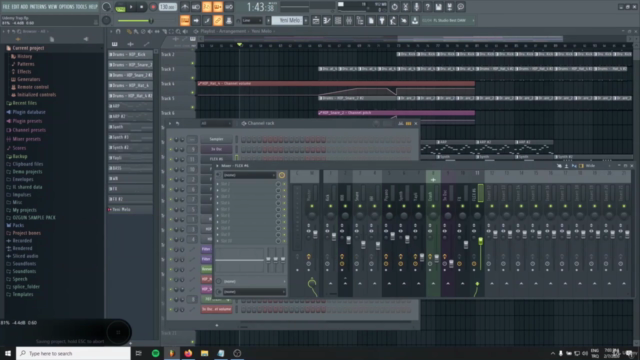Select the playlist draw pencil tool
The height and width of the screenshot is (360, 640).
129,31
